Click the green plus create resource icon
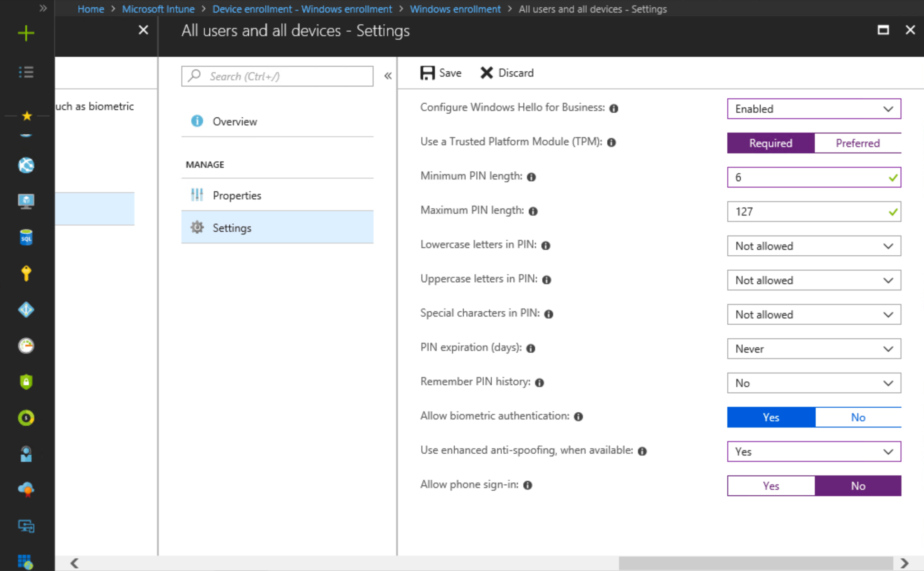This screenshot has height=571, width=924. click(26, 33)
